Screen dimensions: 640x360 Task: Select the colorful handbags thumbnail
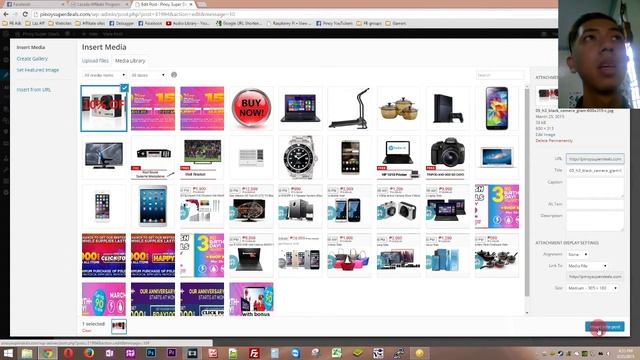tap(349, 256)
